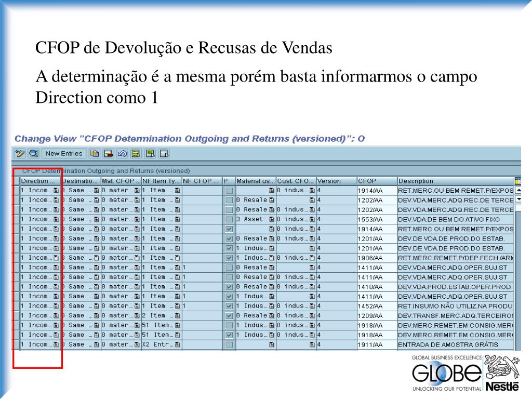Click the CFOP column header

click(377, 181)
